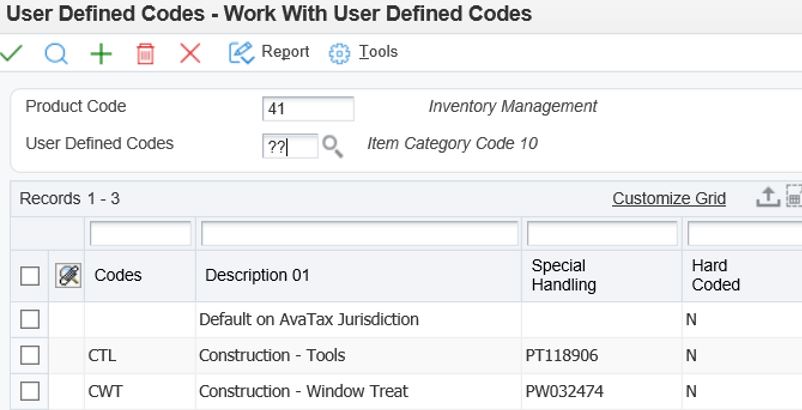This screenshot has width=802, height=410.
Task: Click the paperclip attachments column icon
Action: pos(68,276)
